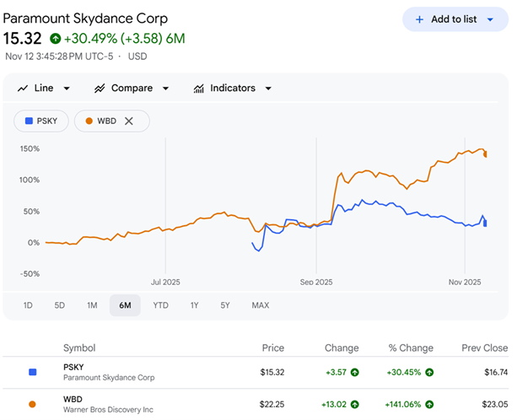The width and height of the screenshot is (517, 420).
Task: Click green up arrow next to header percentage
Action: click(56, 38)
